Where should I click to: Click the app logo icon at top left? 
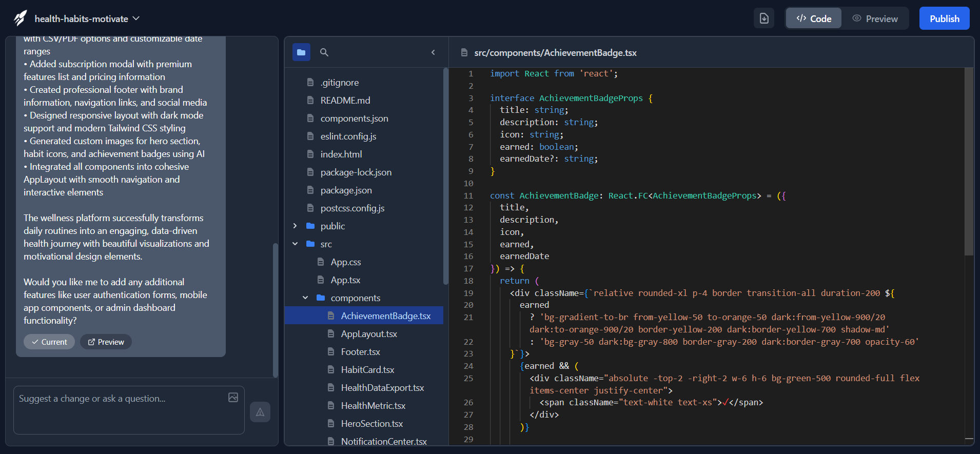[20, 18]
